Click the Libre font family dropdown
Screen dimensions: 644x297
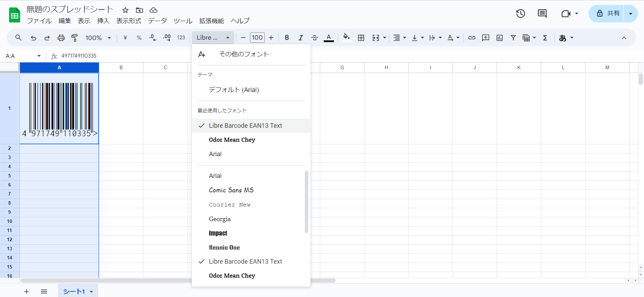point(213,38)
